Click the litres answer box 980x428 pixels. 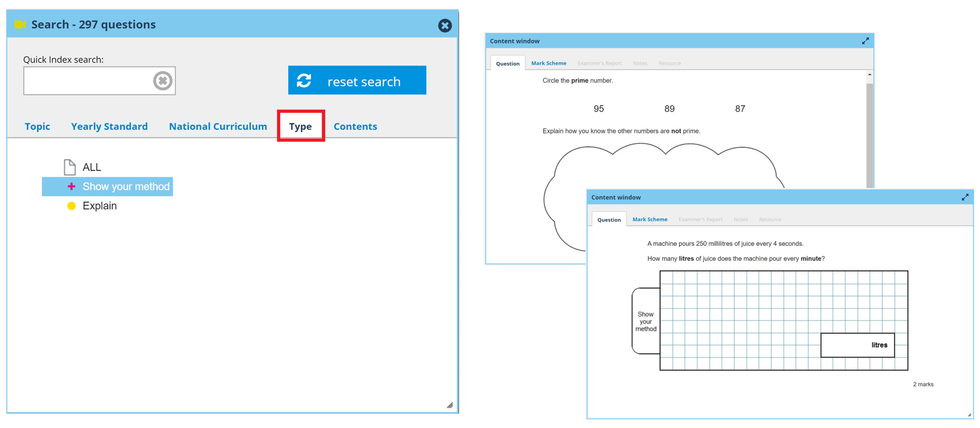(857, 345)
